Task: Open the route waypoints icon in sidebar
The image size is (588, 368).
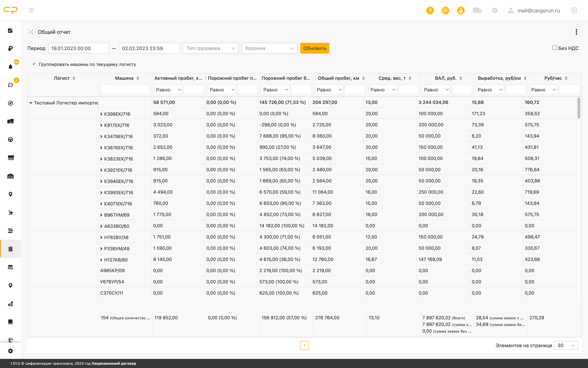Action: coord(10,304)
